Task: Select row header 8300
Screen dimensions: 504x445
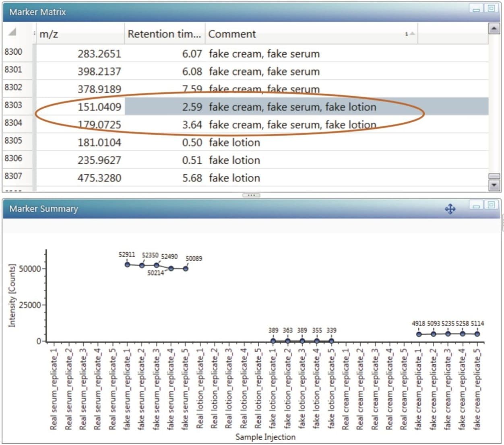Action: pyautogui.click(x=17, y=52)
